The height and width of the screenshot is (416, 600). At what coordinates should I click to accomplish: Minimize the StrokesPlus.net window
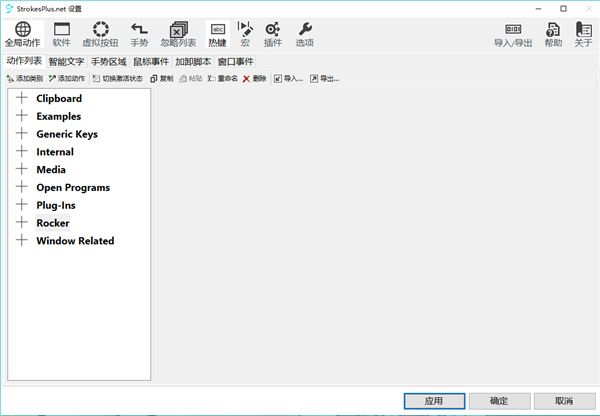(x=538, y=8)
